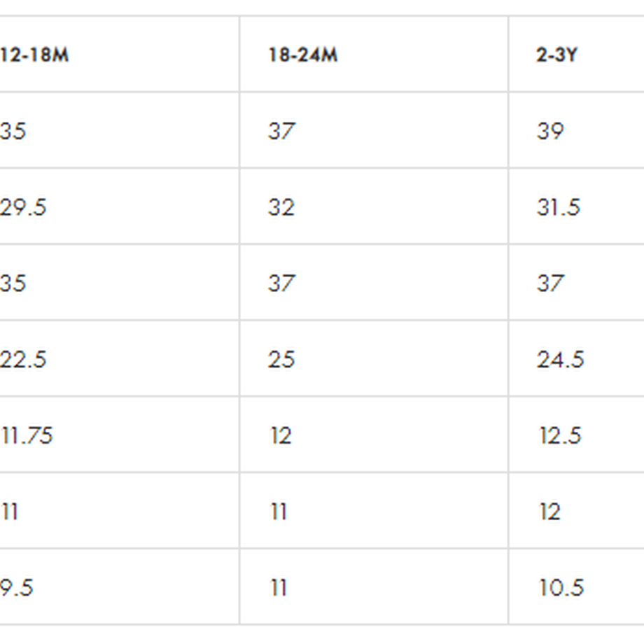Click value 39 under 2-3Y
The image size is (644, 644).
click(550, 131)
